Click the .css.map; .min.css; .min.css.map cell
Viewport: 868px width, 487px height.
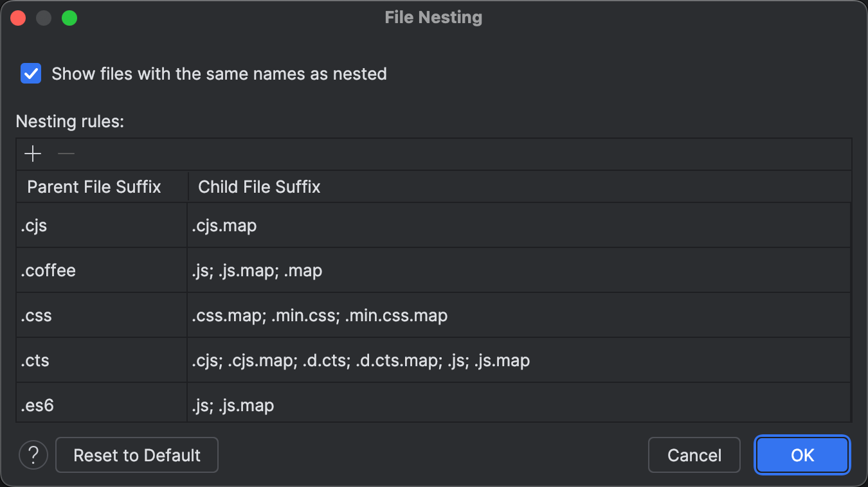coord(520,315)
